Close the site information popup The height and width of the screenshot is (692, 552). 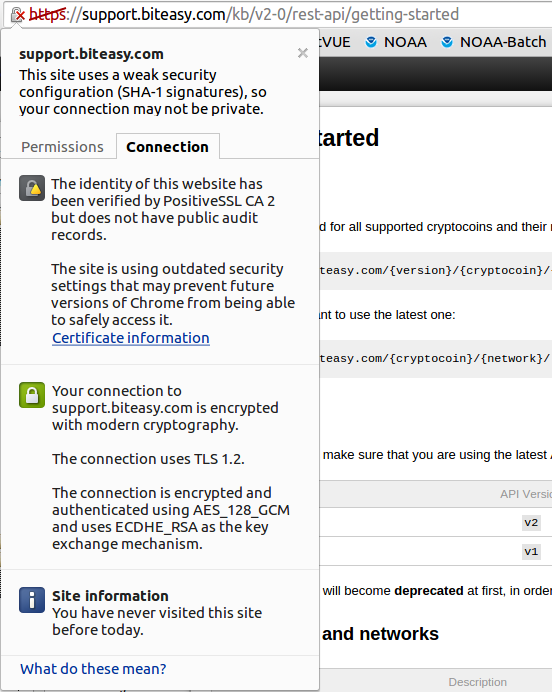click(303, 53)
